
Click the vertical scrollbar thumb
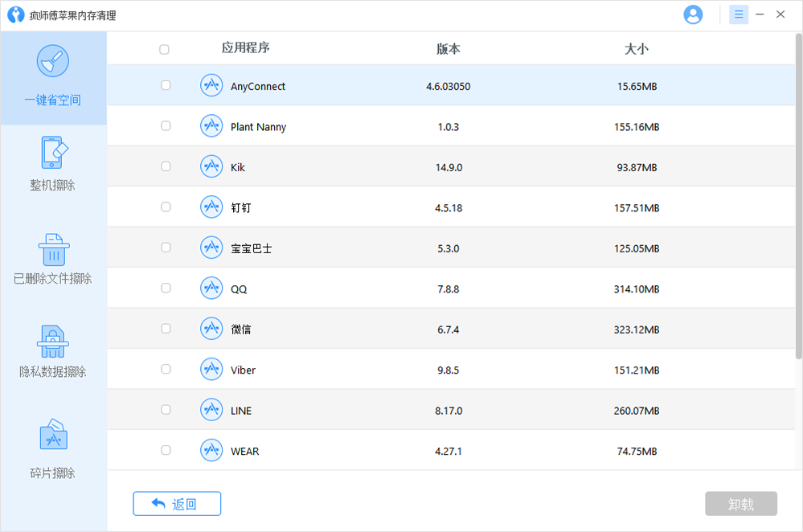coord(798,196)
